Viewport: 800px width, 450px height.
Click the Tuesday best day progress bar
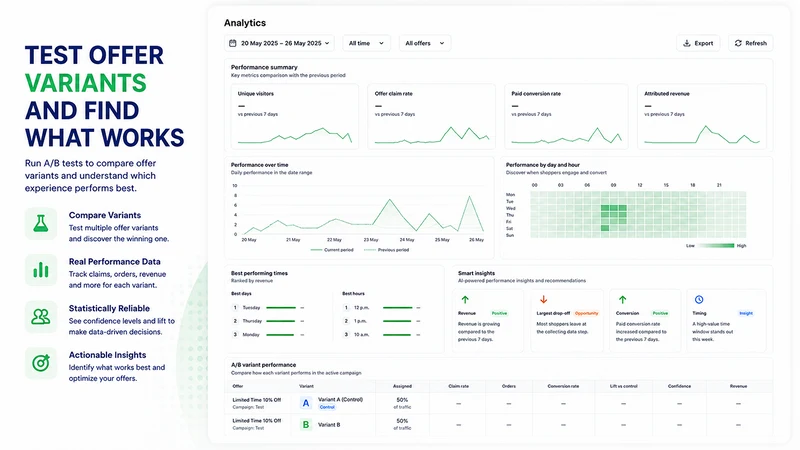pyautogui.click(x=281, y=308)
